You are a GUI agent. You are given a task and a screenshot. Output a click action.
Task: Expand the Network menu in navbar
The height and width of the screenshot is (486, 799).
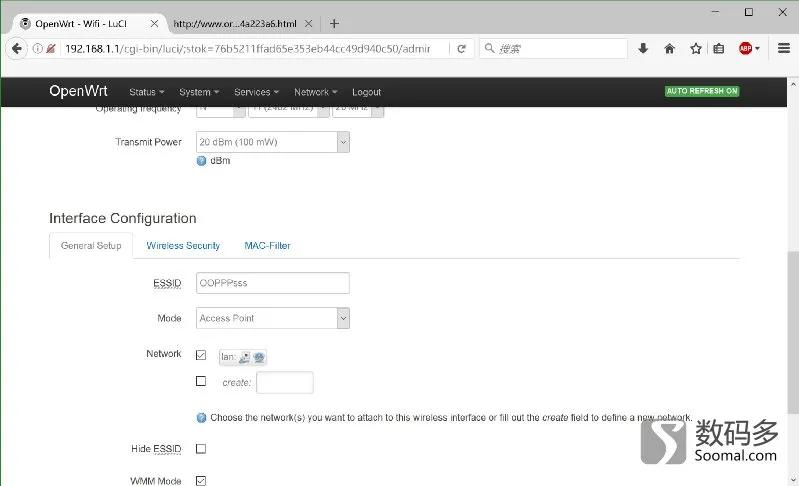click(x=315, y=92)
